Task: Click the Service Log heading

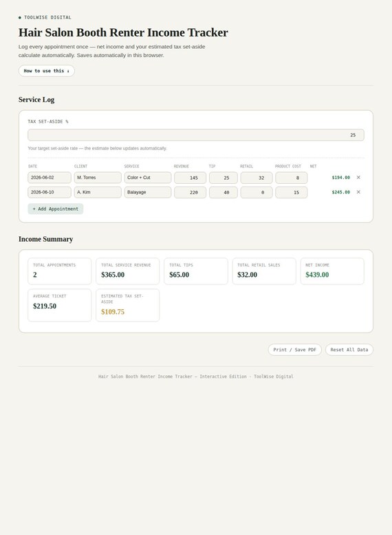Action: (x=36, y=100)
